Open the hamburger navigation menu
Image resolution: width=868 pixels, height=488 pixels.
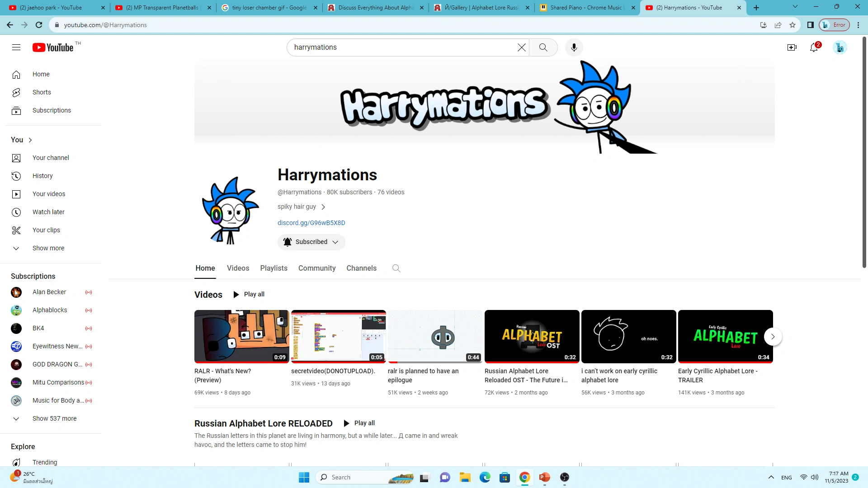click(x=16, y=47)
